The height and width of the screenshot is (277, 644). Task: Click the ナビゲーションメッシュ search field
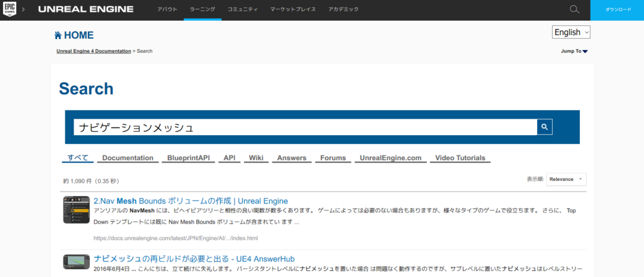[305, 128]
